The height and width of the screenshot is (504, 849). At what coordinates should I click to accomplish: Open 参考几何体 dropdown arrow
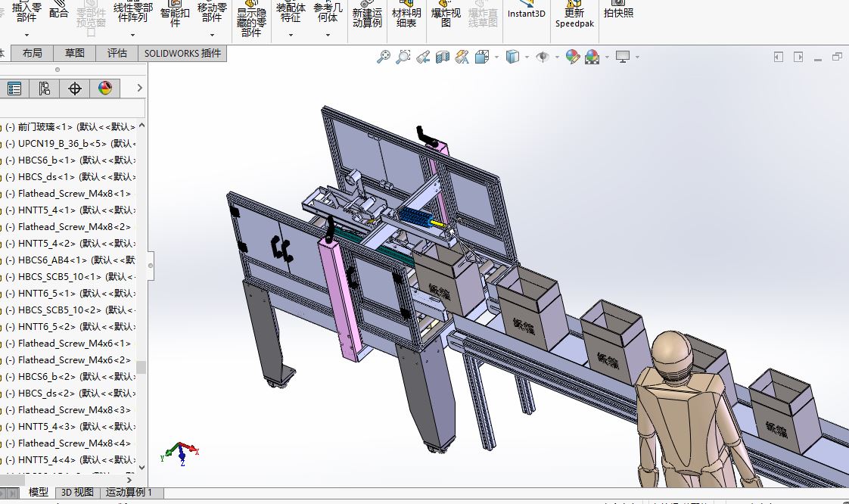click(x=328, y=35)
